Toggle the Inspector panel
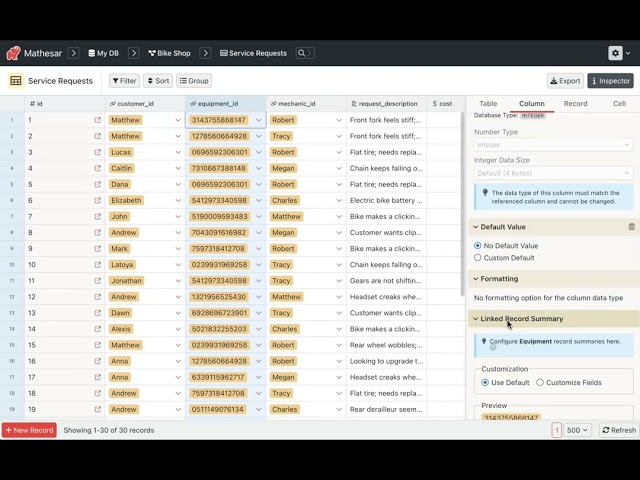The width and height of the screenshot is (640, 480). tap(611, 81)
